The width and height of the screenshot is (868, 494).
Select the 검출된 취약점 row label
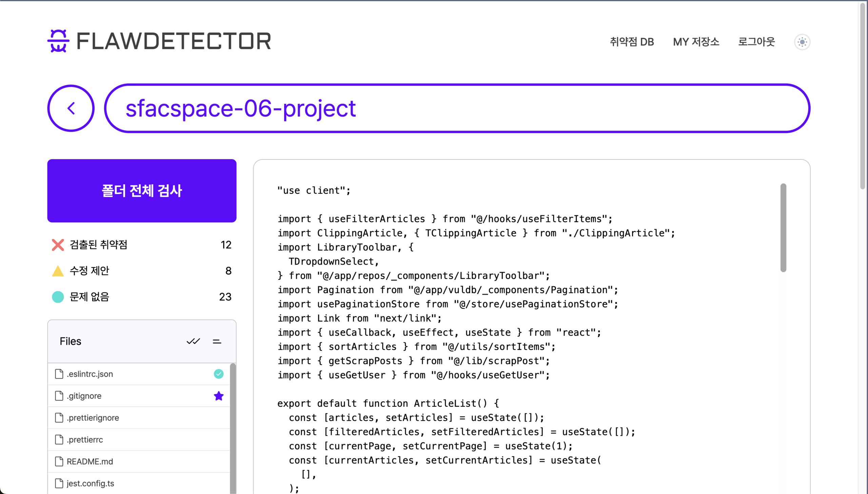tap(98, 245)
